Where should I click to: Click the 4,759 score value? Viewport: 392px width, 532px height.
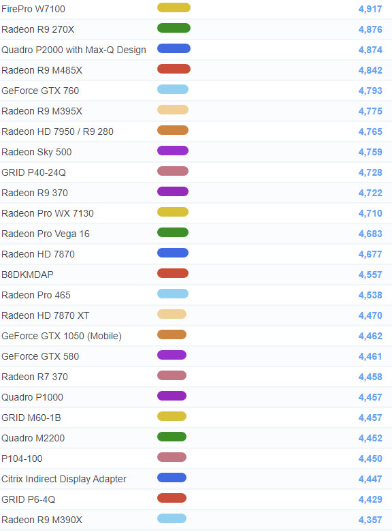click(x=370, y=152)
